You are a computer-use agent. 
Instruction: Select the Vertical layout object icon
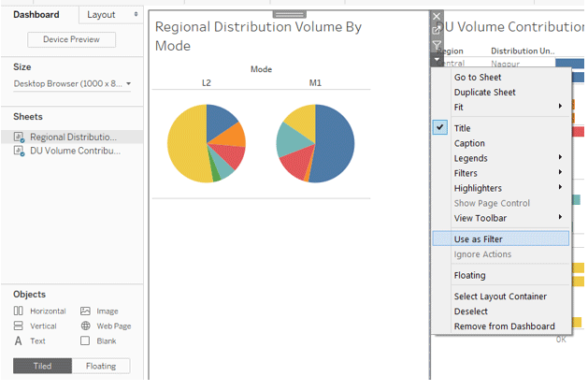[19, 326]
